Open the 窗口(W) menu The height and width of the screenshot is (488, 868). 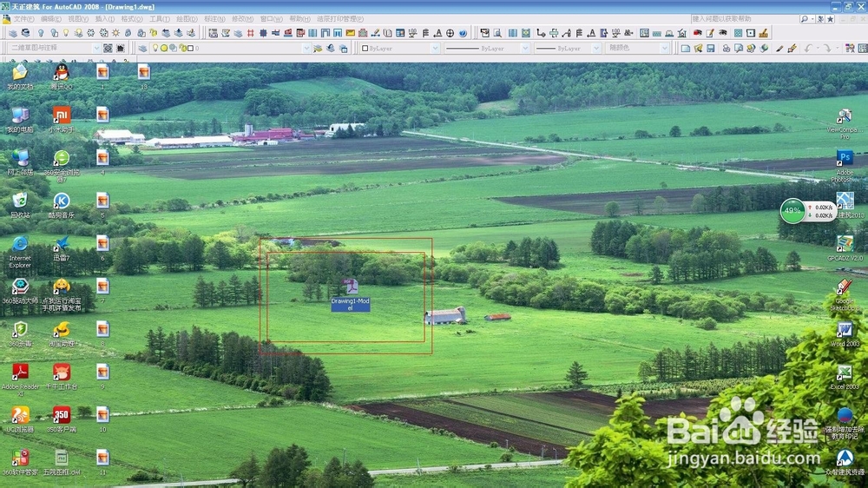(x=271, y=19)
